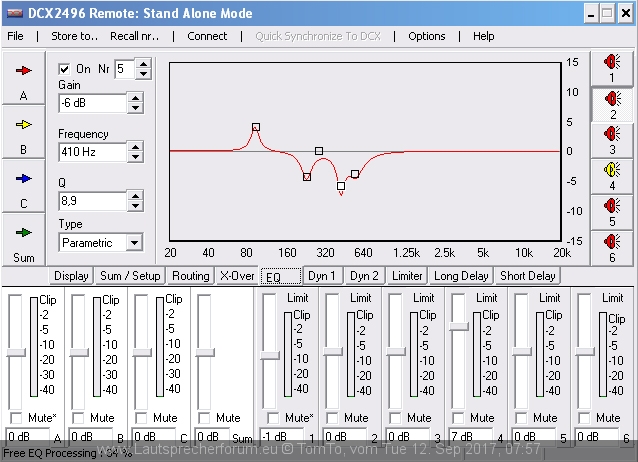Select input A red arrow icon
The width and height of the screenshot is (638, 462).
pos(24,71)
